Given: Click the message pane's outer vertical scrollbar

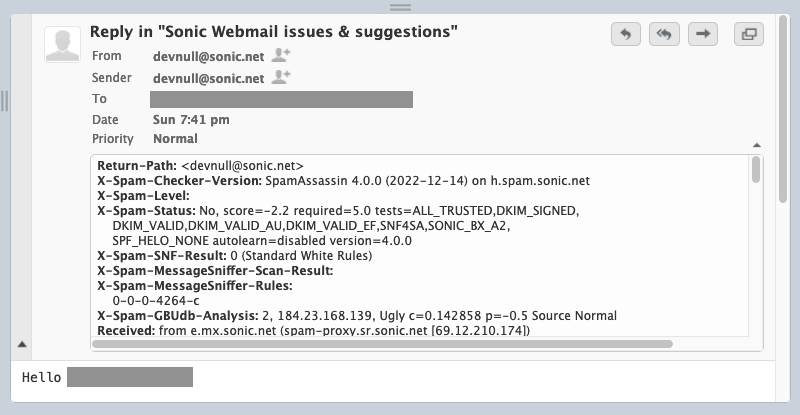Looking at the screenshot, I should click(x=783, y=109).
